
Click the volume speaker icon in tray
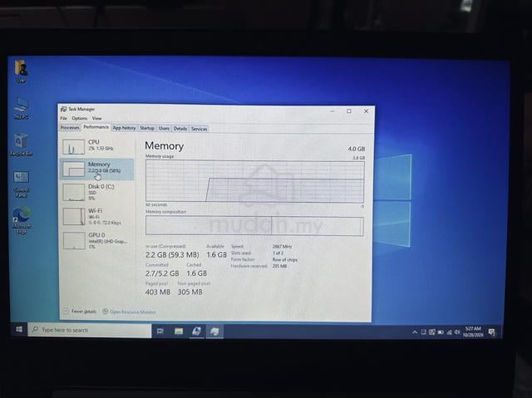point(457,332)
